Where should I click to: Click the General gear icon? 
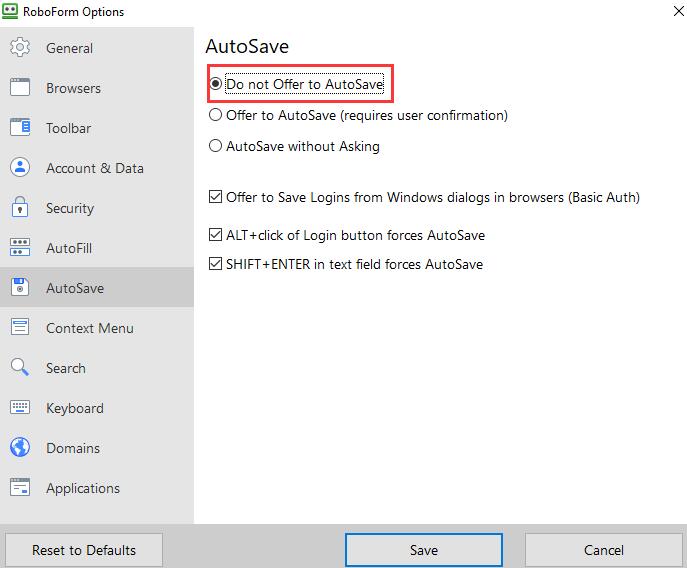[x=20, y=48]
